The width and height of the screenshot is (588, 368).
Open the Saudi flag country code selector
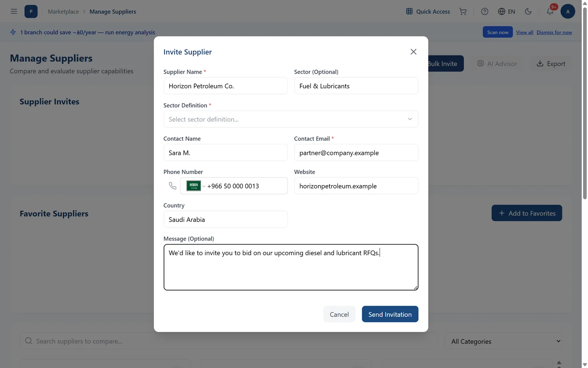click(x=196, y=186)
